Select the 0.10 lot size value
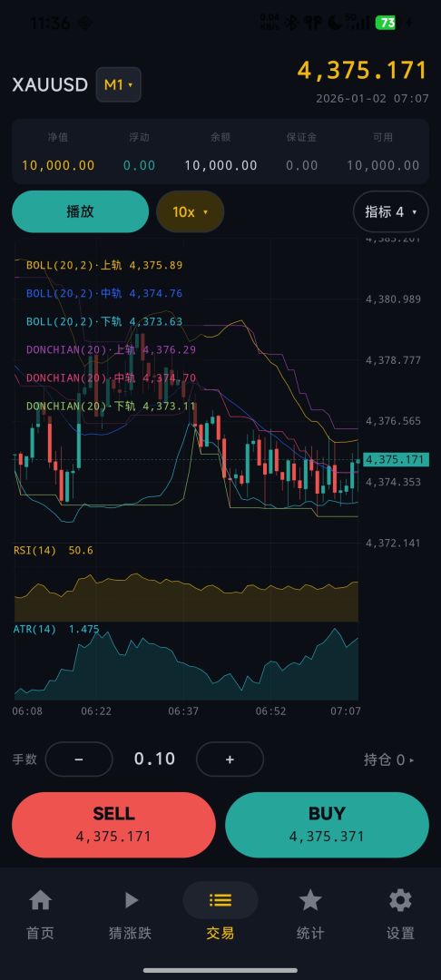 click(154, 759)
